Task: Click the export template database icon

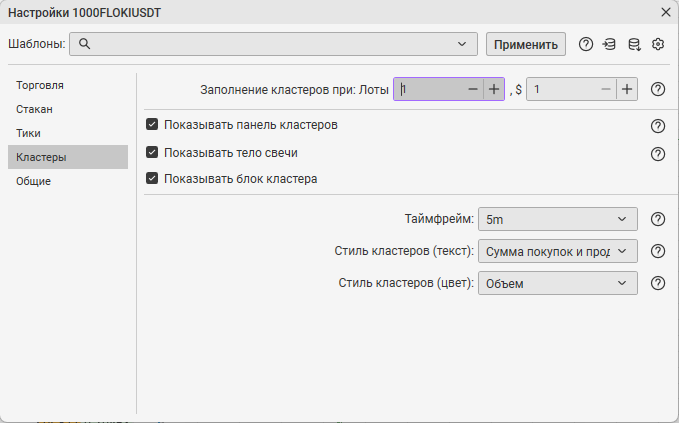Action: [x=634, y=44]
